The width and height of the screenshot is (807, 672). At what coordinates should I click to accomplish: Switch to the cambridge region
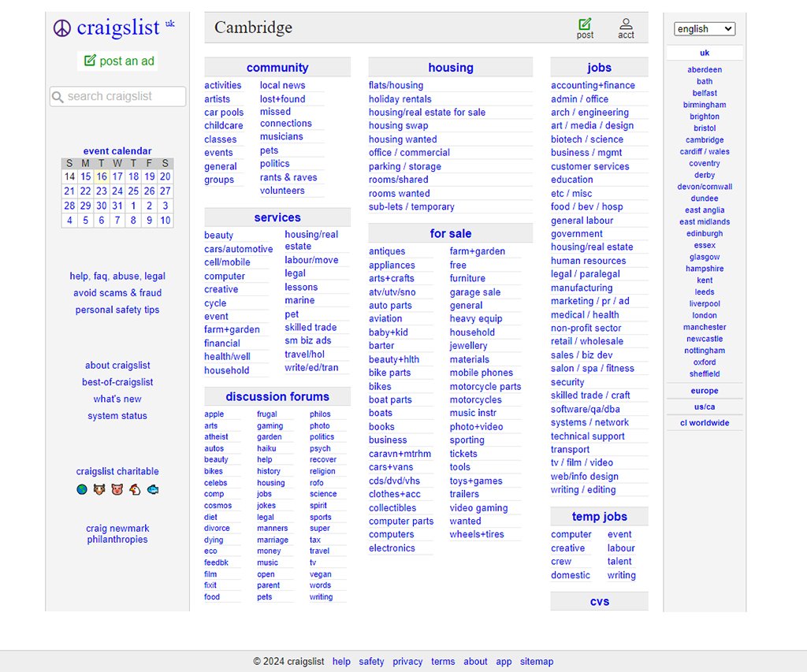point(704,139)
